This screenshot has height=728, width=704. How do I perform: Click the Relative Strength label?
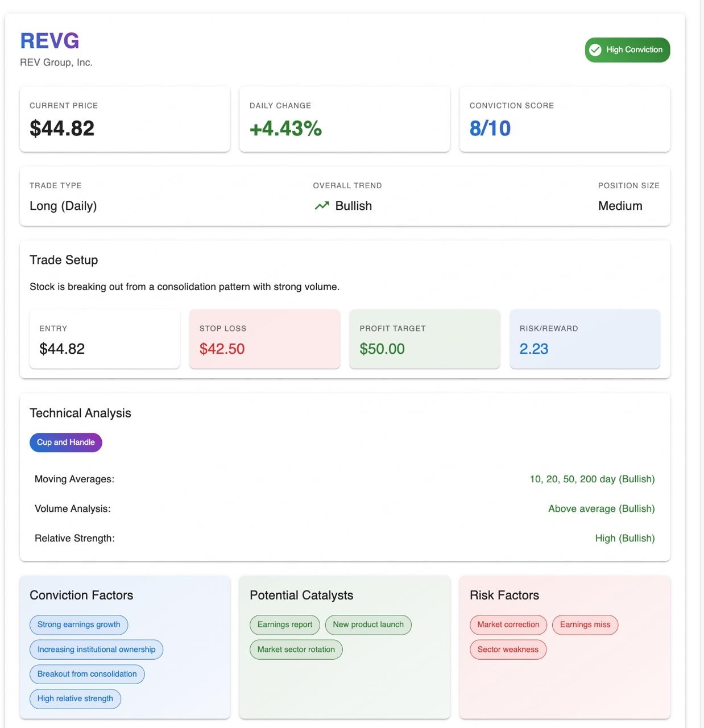point(74,538)
